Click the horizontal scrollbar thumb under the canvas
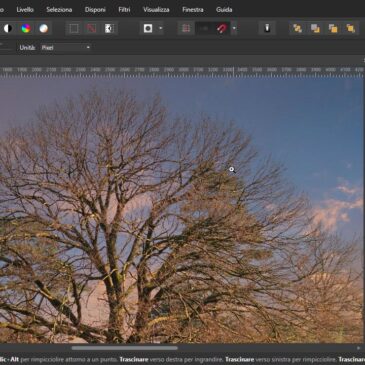 point(125,348)
